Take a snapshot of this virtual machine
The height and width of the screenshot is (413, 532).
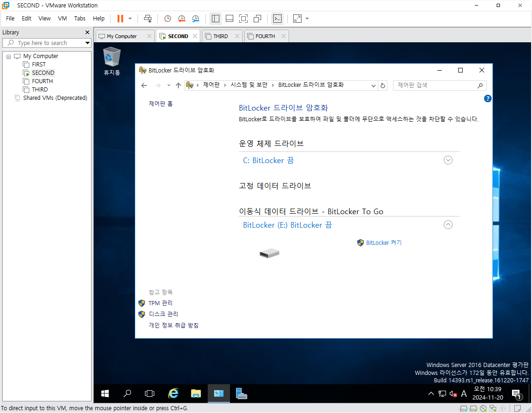pyautogui.click(x=167, y=19)
